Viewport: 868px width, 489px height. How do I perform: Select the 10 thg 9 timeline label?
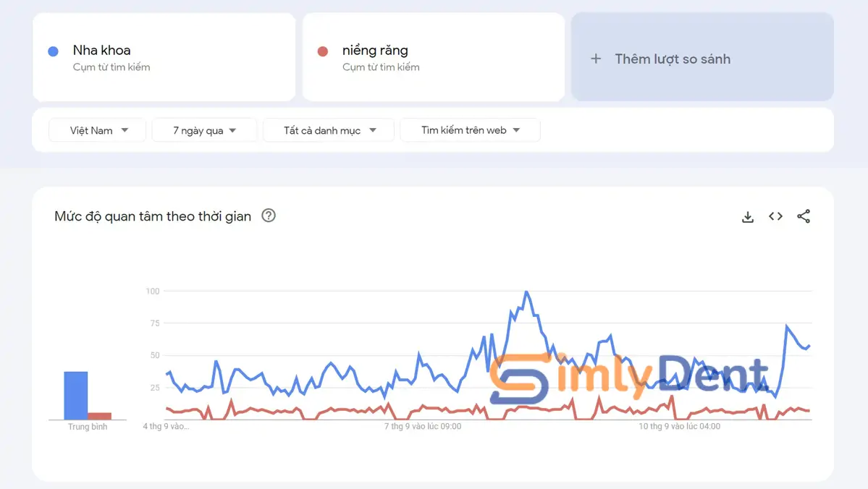[679, 427]
